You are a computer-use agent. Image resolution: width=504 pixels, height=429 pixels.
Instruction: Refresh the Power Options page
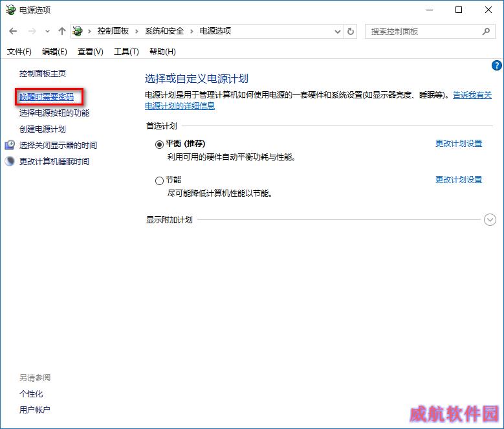pos(351,32)
